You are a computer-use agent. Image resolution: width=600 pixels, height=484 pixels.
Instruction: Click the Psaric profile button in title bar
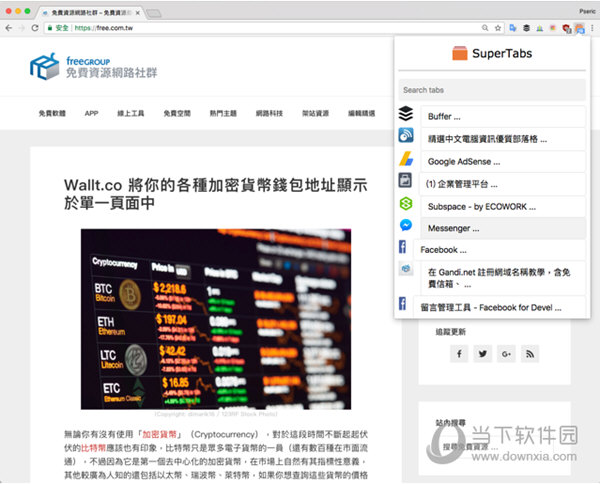click(587, 11)
